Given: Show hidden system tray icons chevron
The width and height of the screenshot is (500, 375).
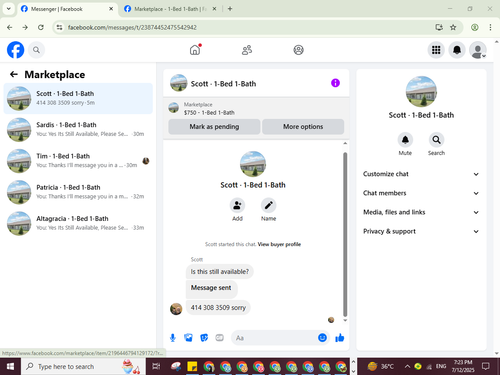Looking at the screenshot, I should 407,367.
